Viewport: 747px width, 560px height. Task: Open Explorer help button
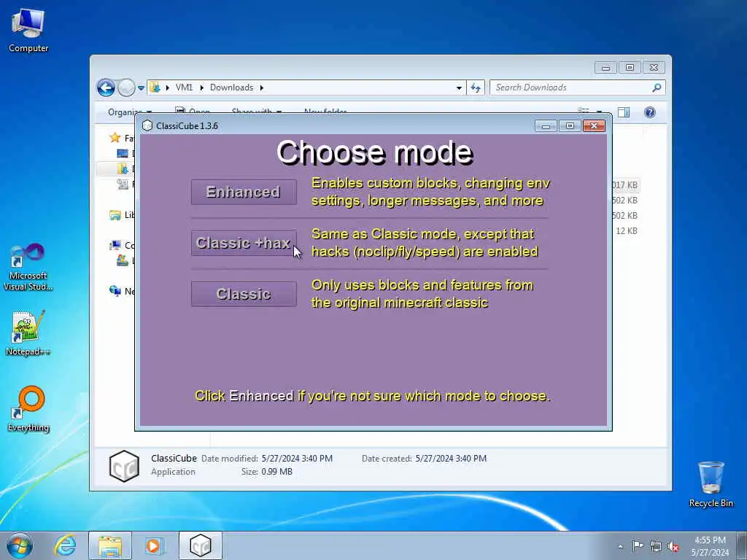tap(650, 112)
